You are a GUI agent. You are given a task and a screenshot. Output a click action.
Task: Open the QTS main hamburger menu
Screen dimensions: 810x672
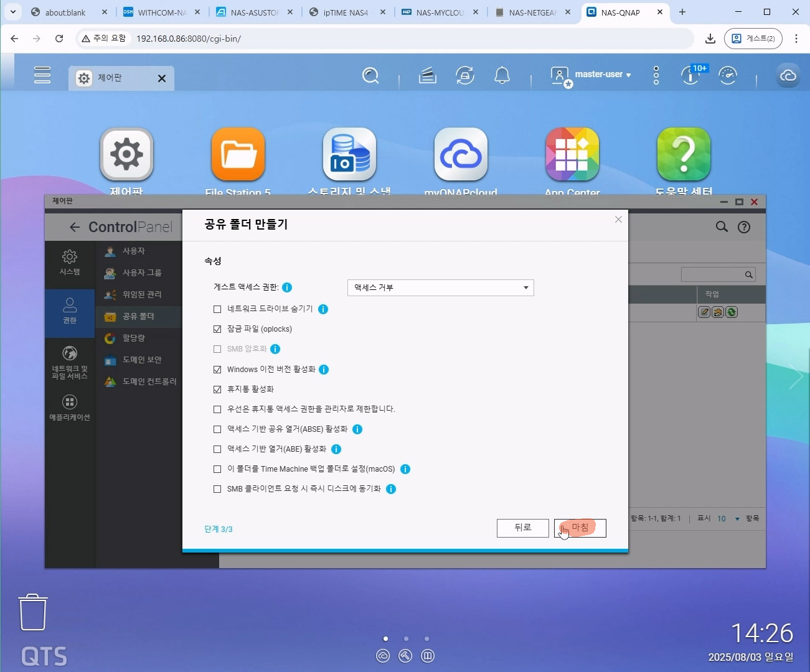[42, 75]
